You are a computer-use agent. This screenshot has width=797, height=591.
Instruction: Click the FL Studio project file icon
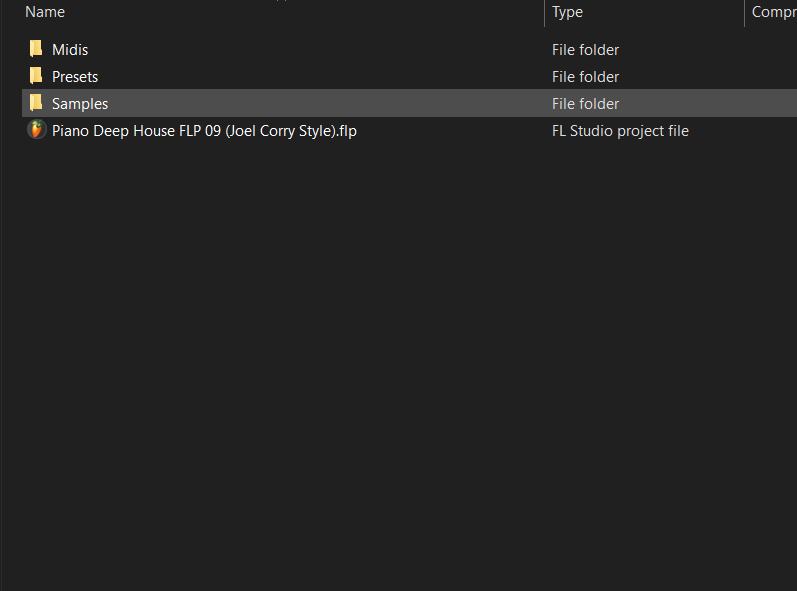tap(36, 130)
